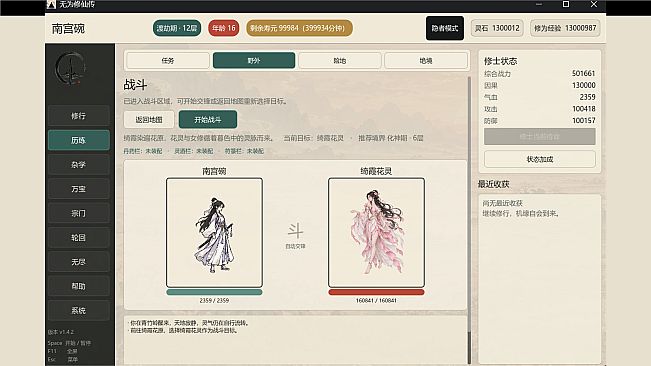This screenshot has width=651, height=366.
Task: Open 万宝 in the left sidebar
Action: pos(79,189)
